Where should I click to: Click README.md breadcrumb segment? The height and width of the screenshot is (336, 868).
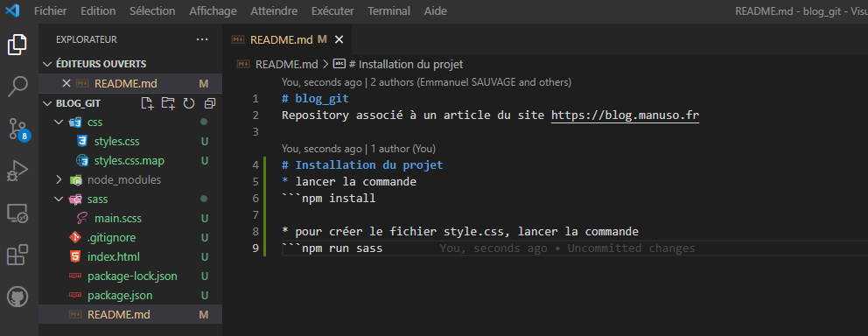click(x=286, y=64)
